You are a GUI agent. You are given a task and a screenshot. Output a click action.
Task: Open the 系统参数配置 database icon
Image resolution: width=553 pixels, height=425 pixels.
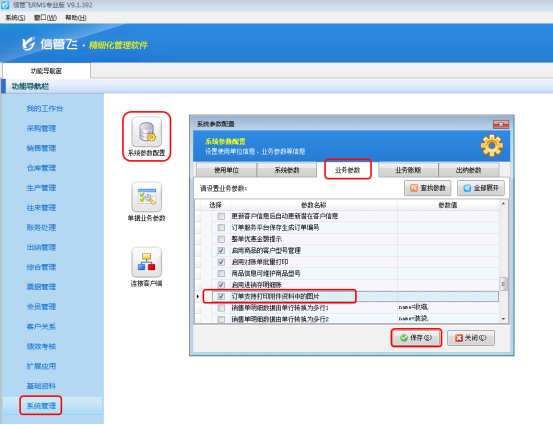coord(147,132)
